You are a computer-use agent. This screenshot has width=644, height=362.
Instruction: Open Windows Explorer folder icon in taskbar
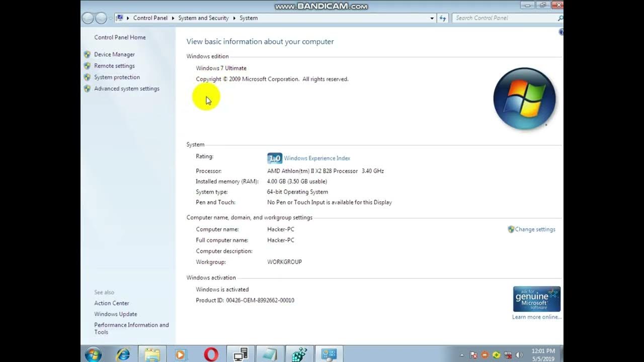(152, 354)
